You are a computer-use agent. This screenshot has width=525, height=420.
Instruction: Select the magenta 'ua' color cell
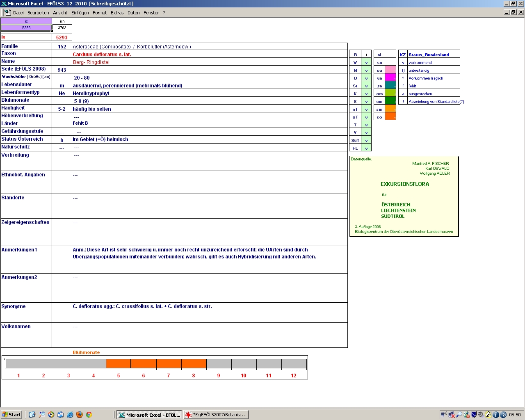pyautogui.click(x=390, y=78)
